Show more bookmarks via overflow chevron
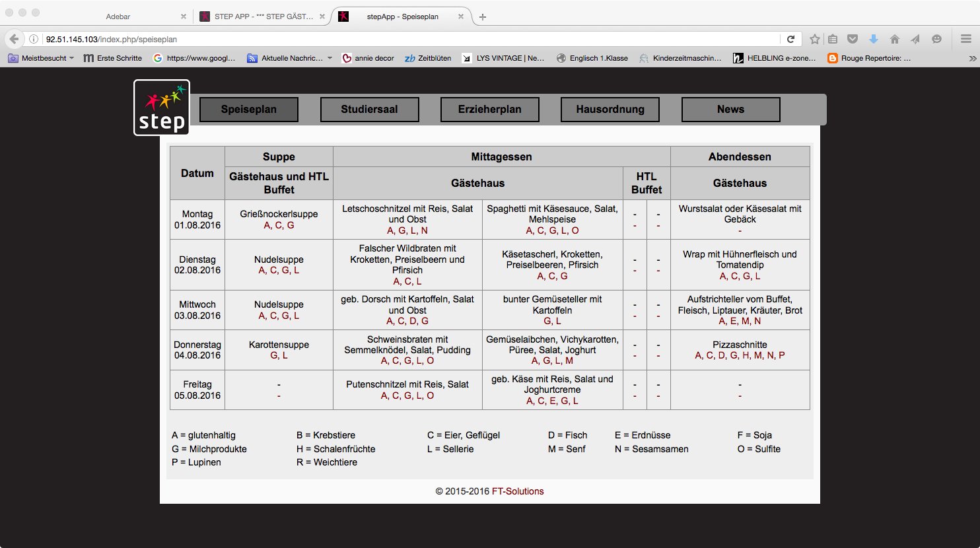The width and height of the screenshot is (980, 548). pos(972,58)
